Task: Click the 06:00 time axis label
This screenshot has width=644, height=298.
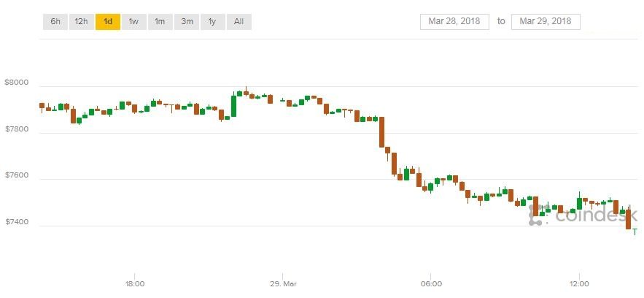Action: click(431, 283)
